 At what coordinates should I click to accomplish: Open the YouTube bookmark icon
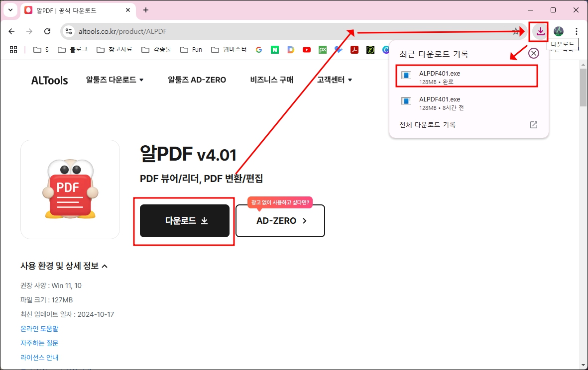click(307, 49)
